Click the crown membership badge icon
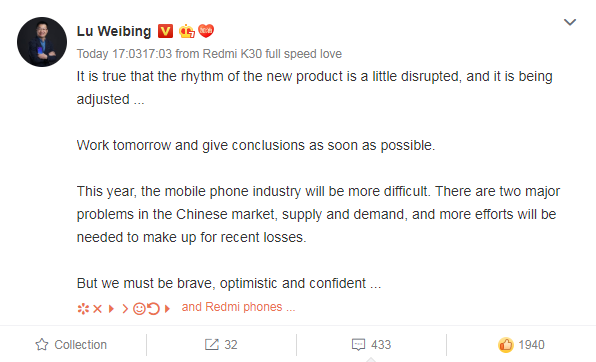The height and width of the screenshot is (362, 596). [x=187, y=31]
